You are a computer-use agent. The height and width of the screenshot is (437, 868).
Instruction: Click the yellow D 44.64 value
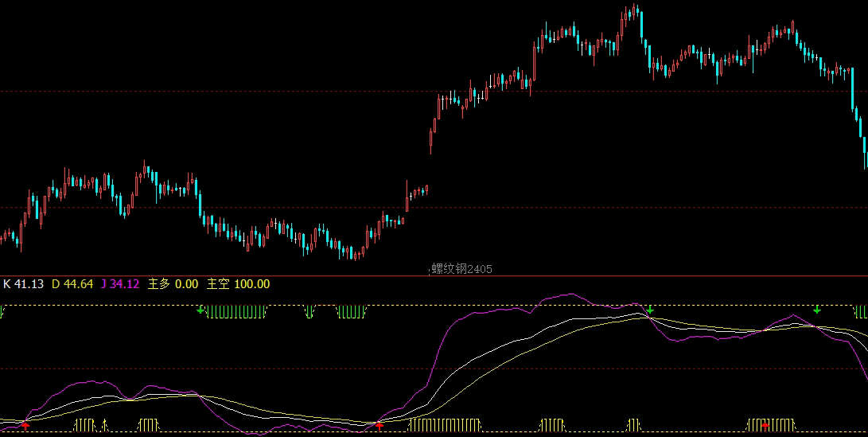(x=72, y=284)
